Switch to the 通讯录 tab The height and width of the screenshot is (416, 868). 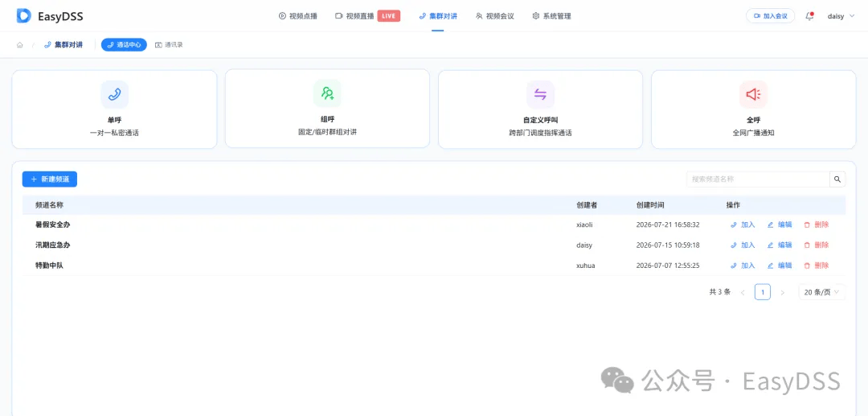(169, 45)
